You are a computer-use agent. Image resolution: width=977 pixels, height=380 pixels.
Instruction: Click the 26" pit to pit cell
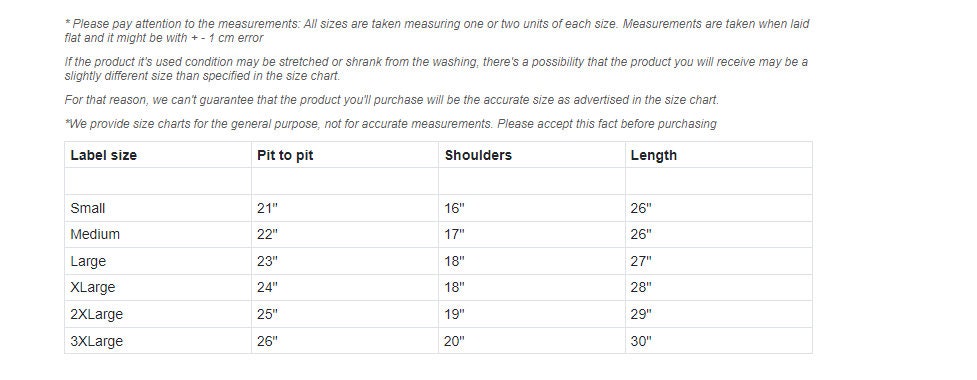[x=267, y=341]
